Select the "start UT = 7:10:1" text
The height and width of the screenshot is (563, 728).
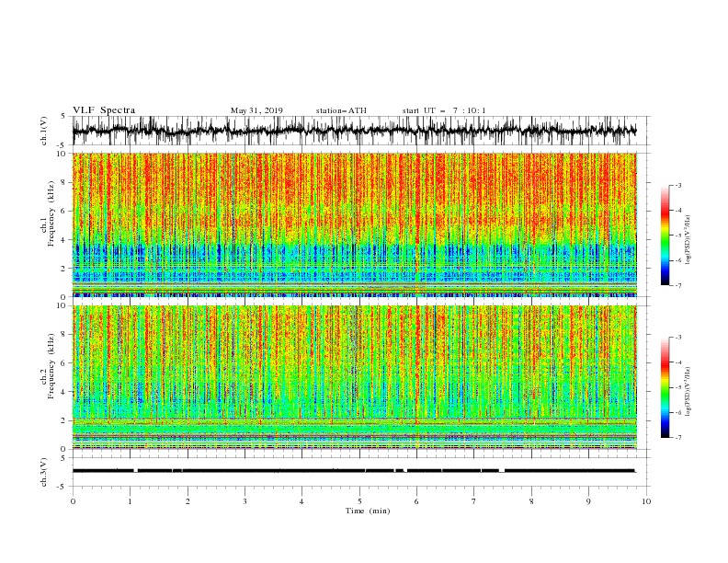click(444, 110)
